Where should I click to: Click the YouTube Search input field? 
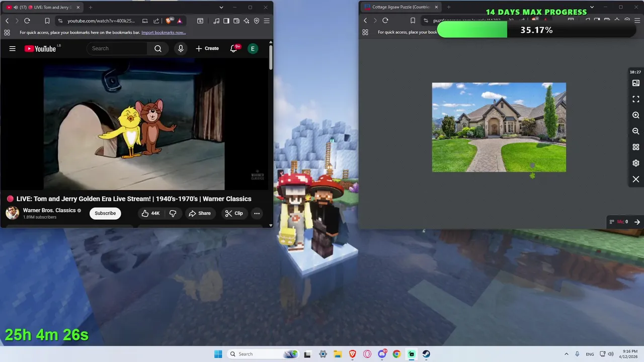[117, 48]
